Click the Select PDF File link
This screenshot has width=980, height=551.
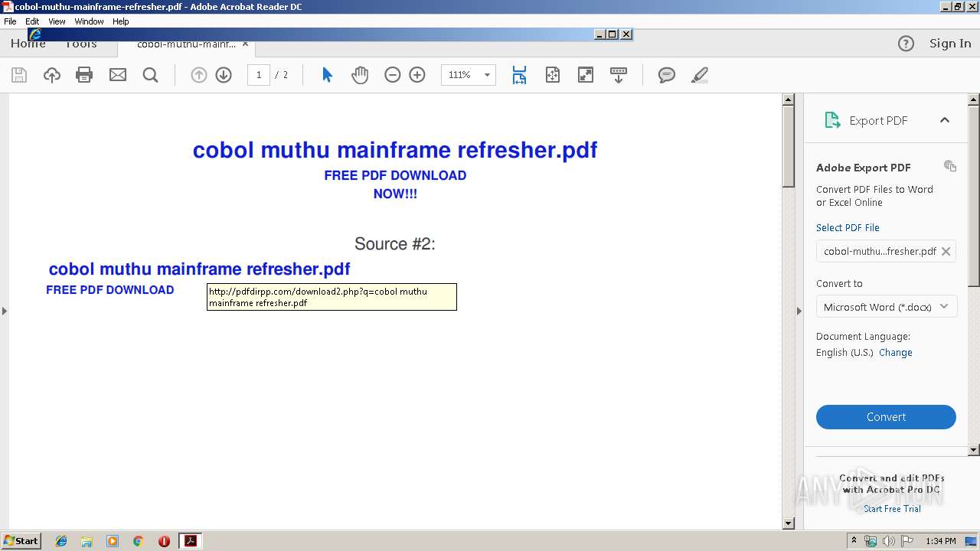coord(848,227)
